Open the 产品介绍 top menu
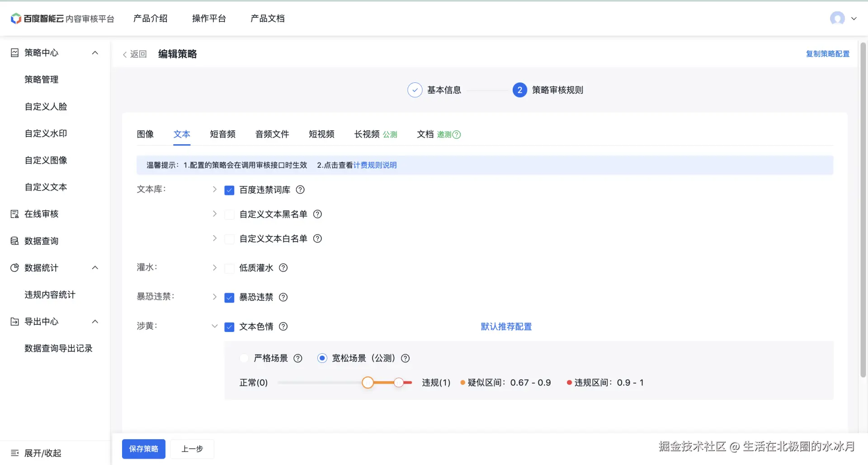 (x=151, y=19)
